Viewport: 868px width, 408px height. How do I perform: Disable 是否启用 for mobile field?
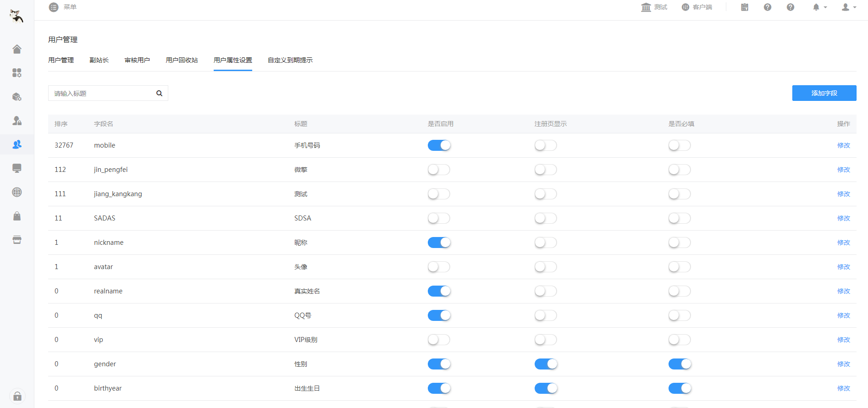click(439, 145)
